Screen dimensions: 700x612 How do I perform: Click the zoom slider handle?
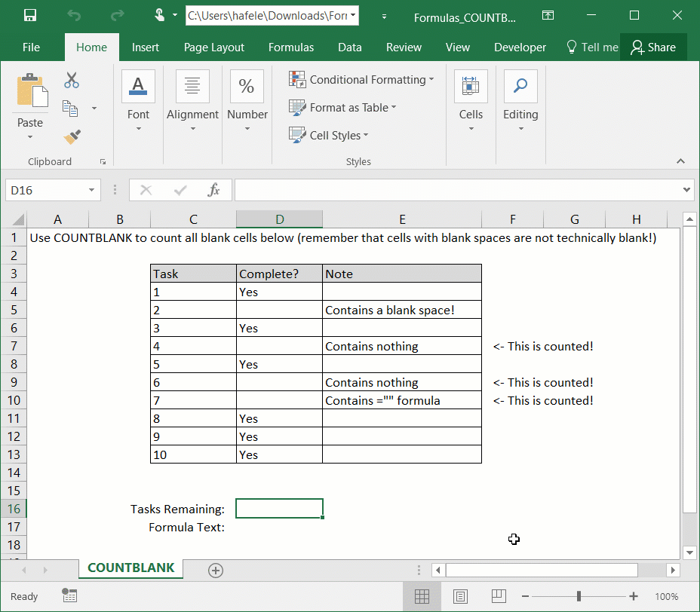[579, 596]
